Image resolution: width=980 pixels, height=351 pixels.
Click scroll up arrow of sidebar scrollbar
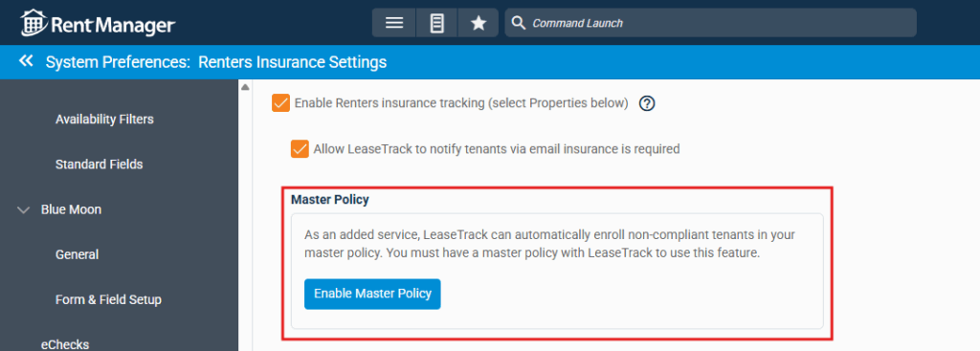point(246,87)
